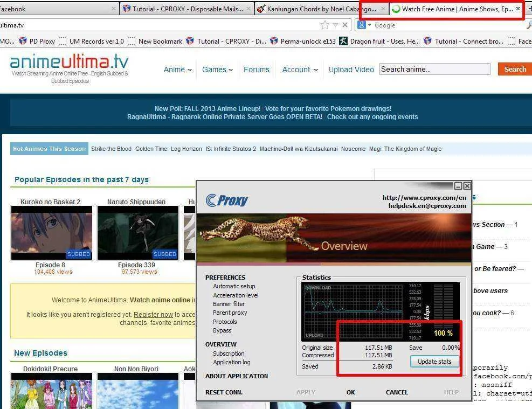
Task: Close the CProxy window
Action: (467, 186)
